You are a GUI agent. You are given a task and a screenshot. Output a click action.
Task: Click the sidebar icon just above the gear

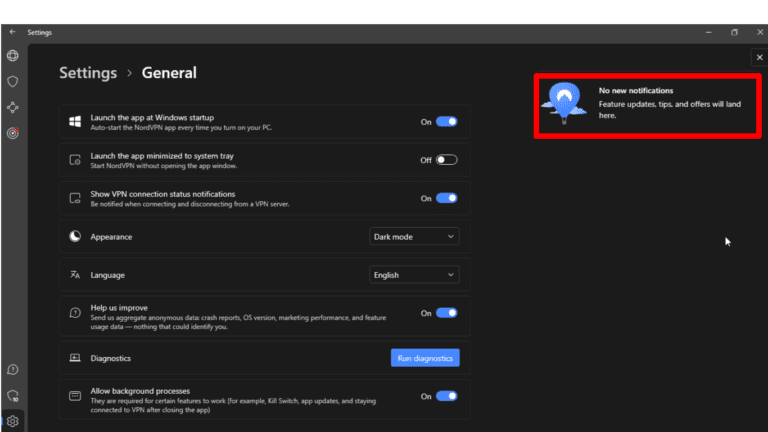(x=13, y=396)
